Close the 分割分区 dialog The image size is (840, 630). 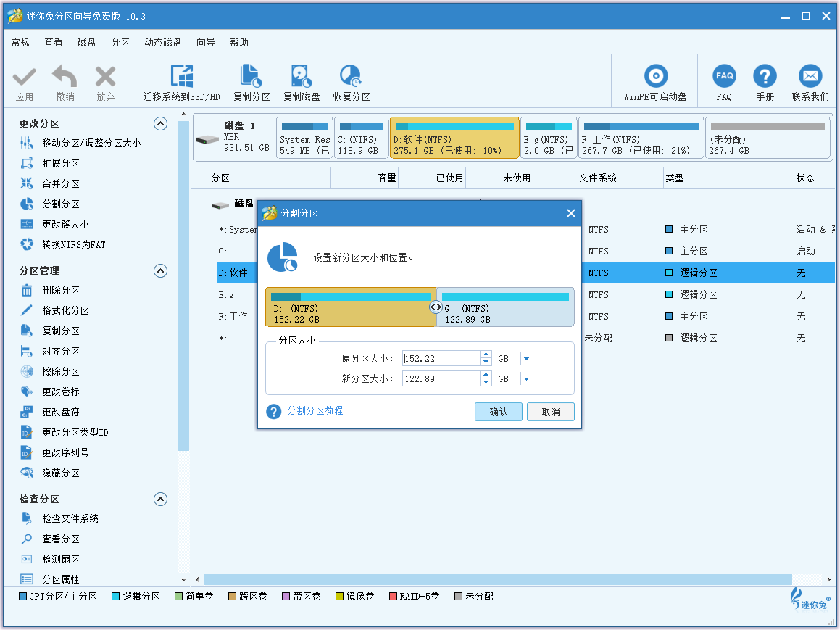tap(571, 213)
